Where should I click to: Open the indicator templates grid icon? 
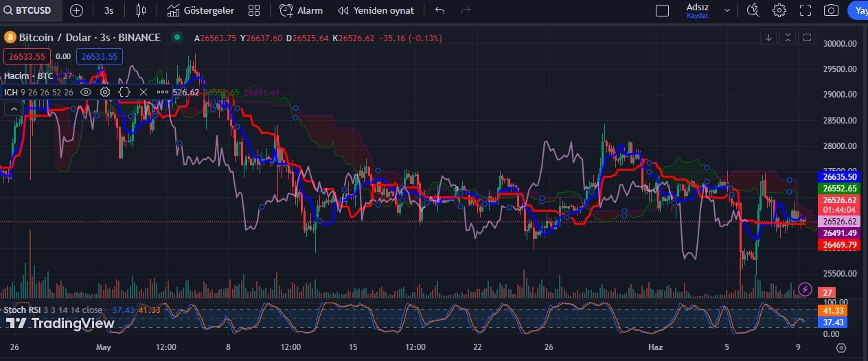tap(254, 10)
